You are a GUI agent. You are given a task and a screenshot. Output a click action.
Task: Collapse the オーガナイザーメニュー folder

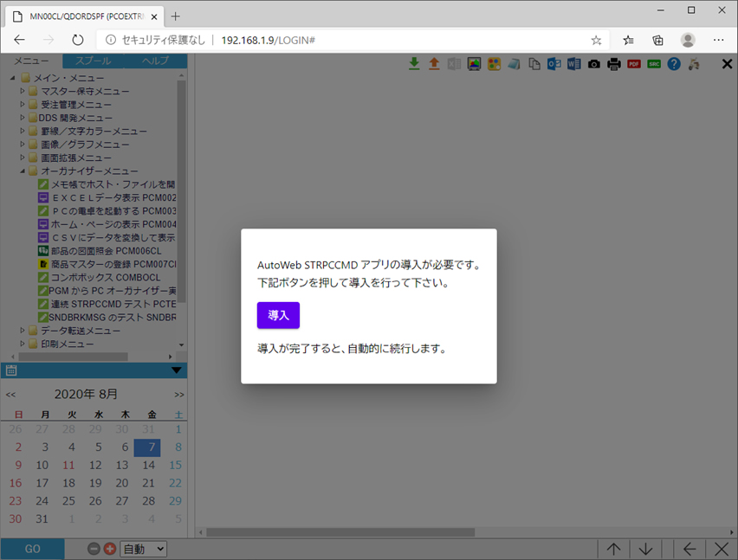23,171
